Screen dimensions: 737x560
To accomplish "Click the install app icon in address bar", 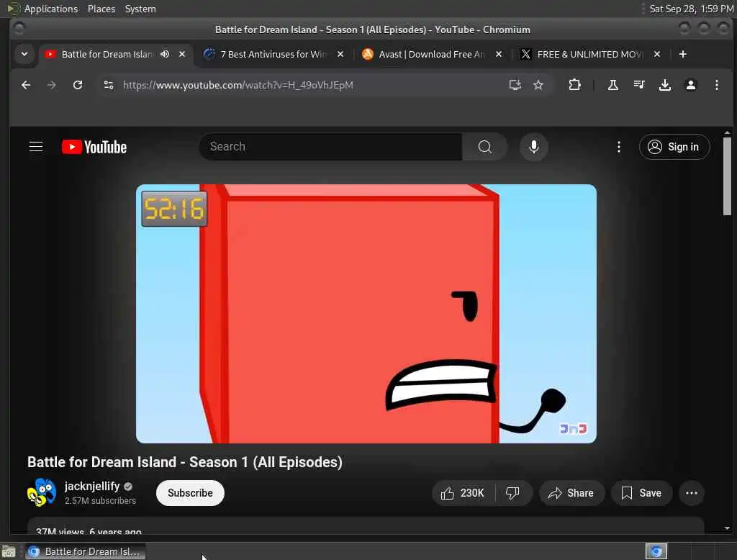I will [x=515, y=85].
